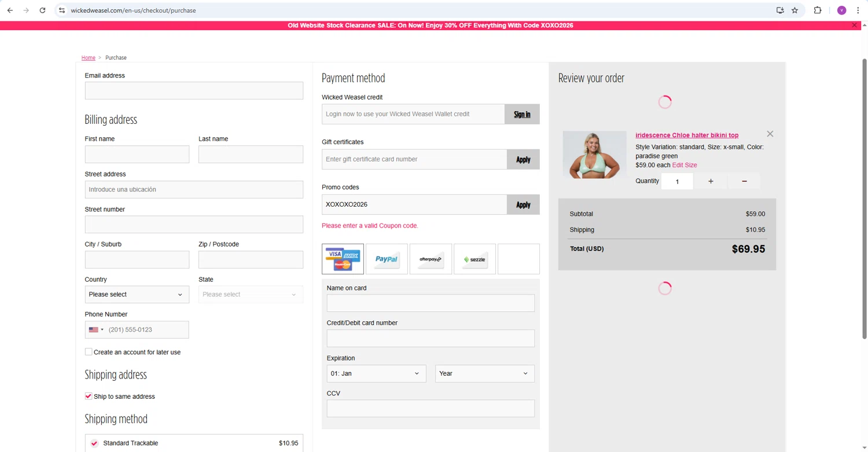868x452 pixels.
Task: Open the iridescence Chloe halter bikini top link
Action: click(x=687, y=135)
